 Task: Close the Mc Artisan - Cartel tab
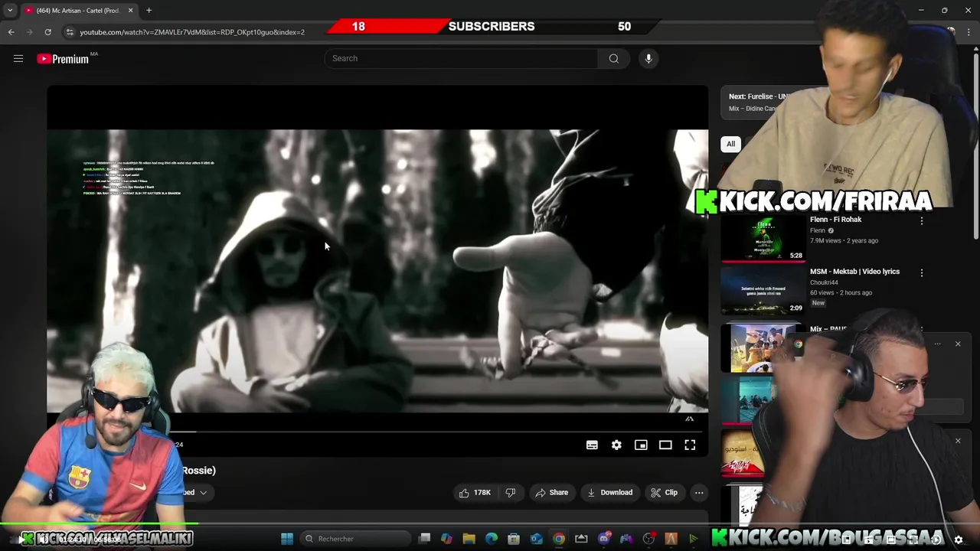click(130, 11)
